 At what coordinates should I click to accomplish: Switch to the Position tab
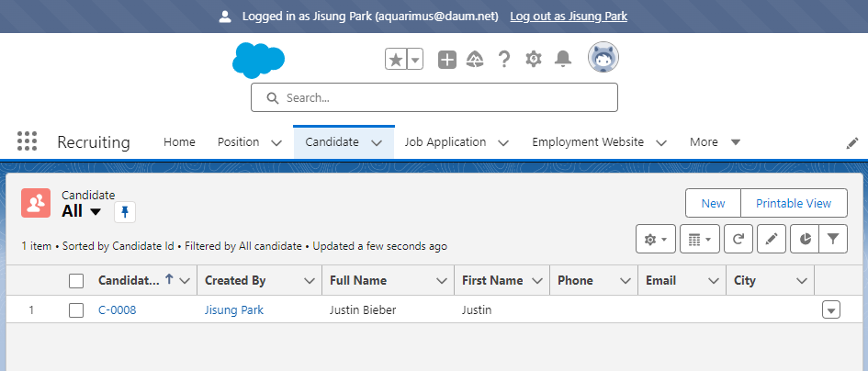click(239, 142)
